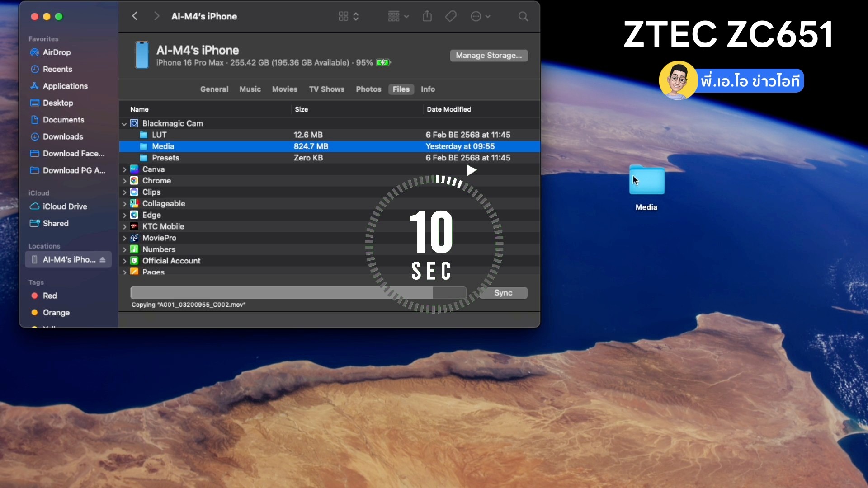Viewport: 868px width, 488px height.
Task: Click the KTC Mobile app icon
Action: pyautogui.click(x=134, y=226)
